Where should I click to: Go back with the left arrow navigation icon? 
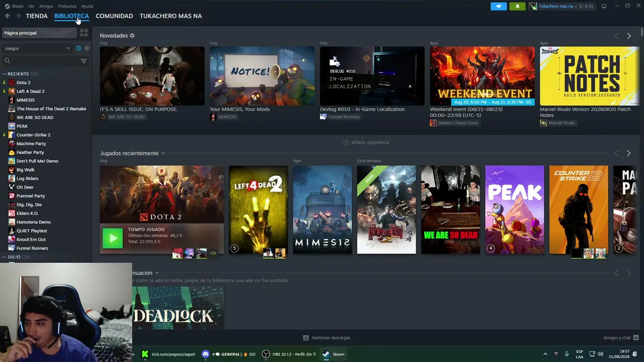(8, 16)
